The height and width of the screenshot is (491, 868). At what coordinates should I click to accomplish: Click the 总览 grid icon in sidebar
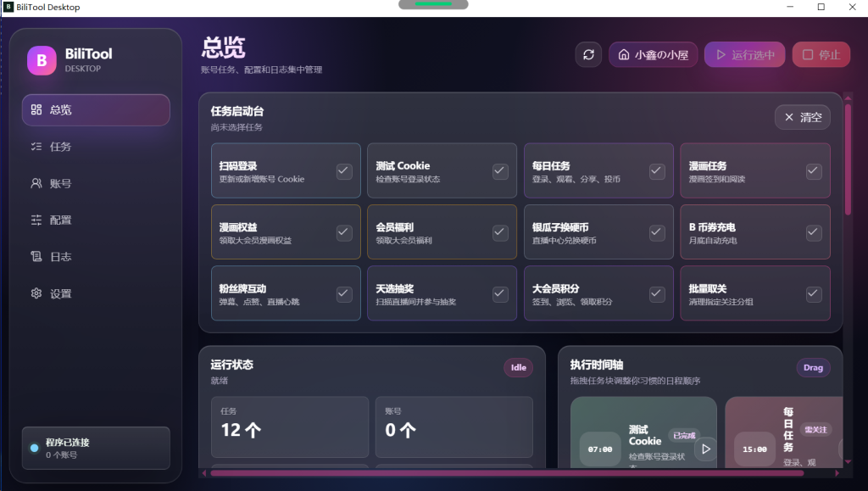click(36, 109)
